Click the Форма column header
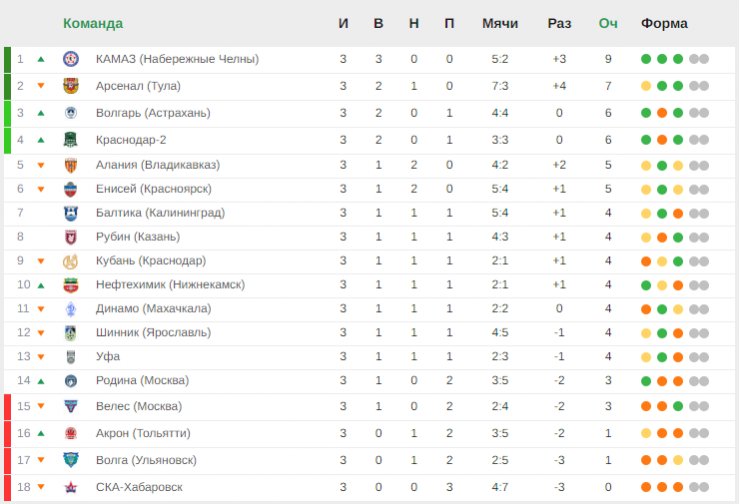 (x=664, y=23)
